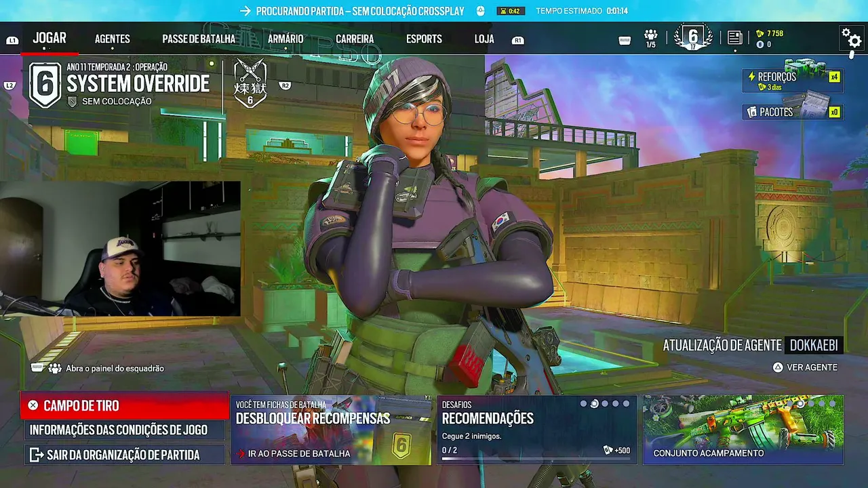Open the settings gear menu

coord(851,38)
